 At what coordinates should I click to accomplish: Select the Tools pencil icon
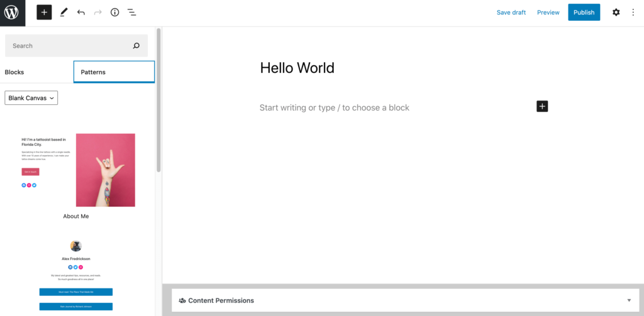[64, 13]
